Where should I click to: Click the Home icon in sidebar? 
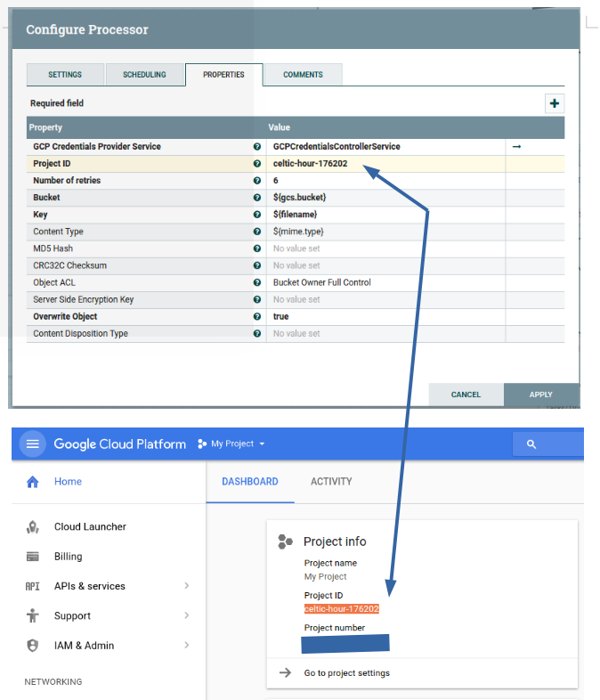pos(33,482)
